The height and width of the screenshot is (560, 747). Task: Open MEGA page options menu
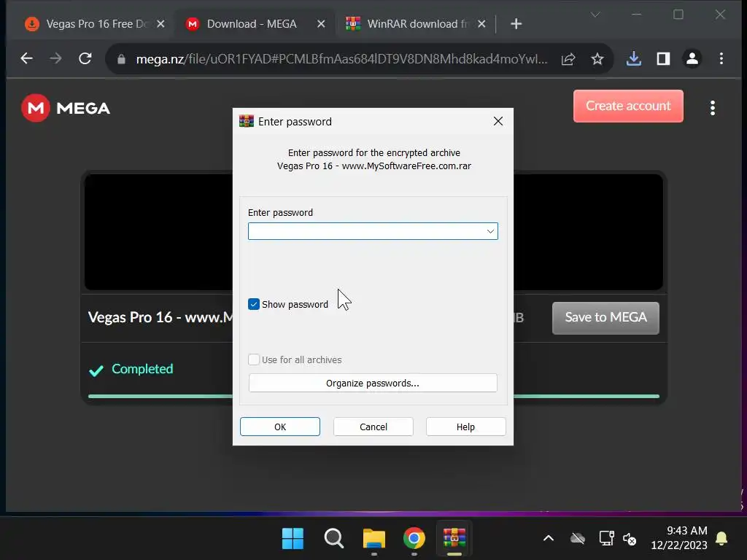tap(712, 108)
